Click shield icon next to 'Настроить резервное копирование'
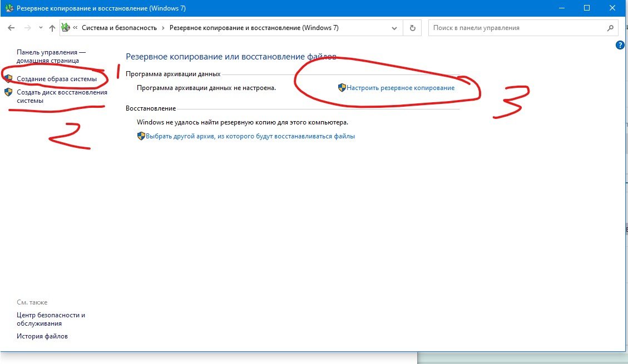This screenshot has width=628, height=364. (x=342, y=88)
